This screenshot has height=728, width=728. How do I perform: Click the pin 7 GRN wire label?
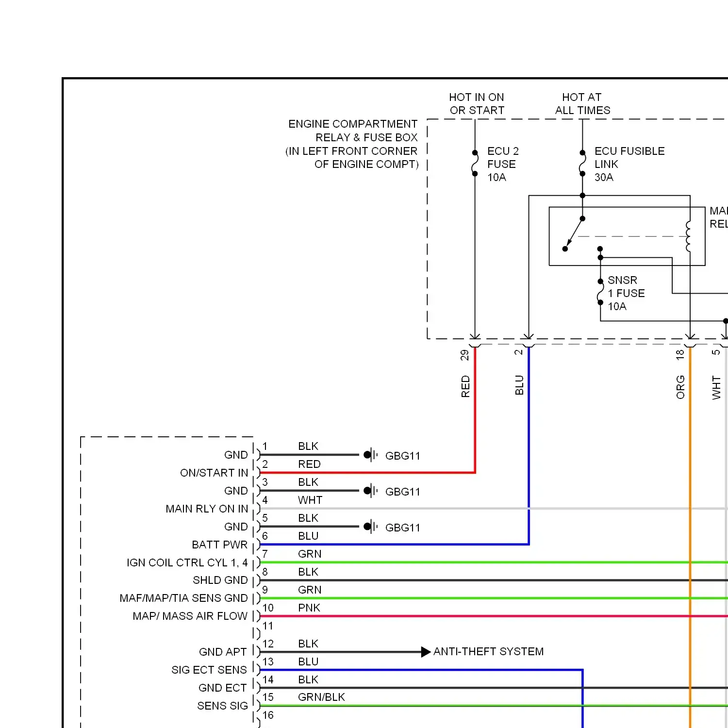(x=310, y=554)
